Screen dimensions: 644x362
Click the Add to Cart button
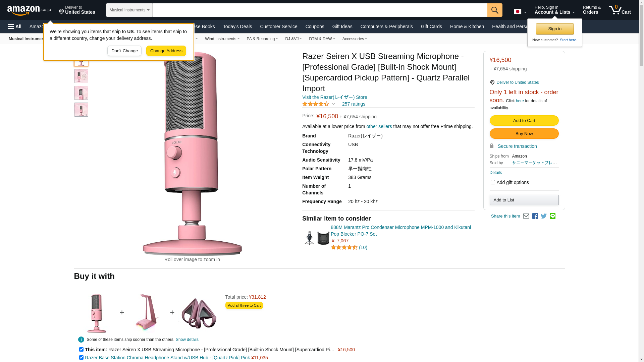click(x=524, y=121)
